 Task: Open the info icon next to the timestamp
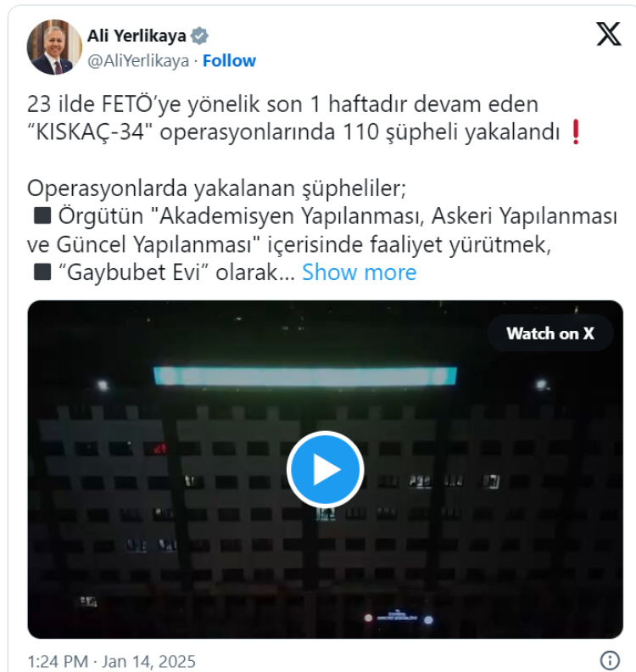[x=610, y=660]
